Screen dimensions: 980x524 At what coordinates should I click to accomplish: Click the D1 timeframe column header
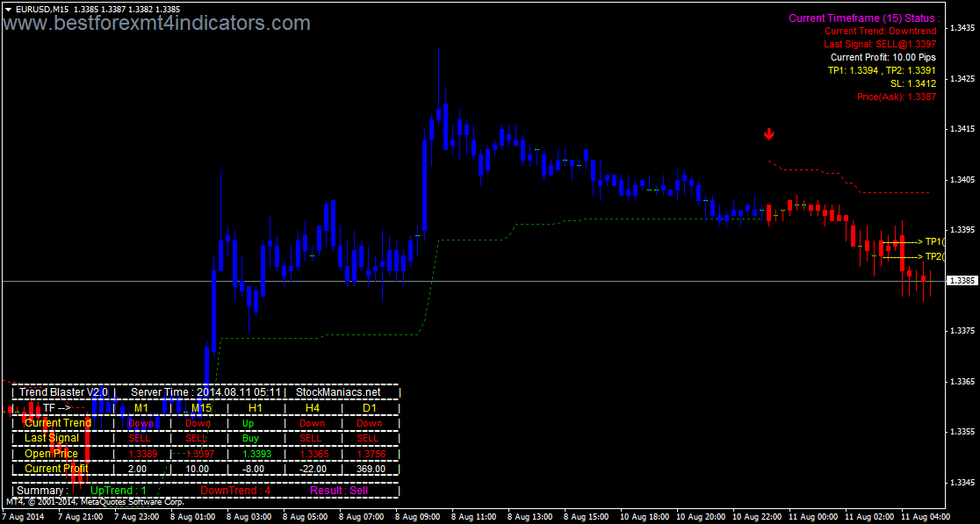coord(370,408)
